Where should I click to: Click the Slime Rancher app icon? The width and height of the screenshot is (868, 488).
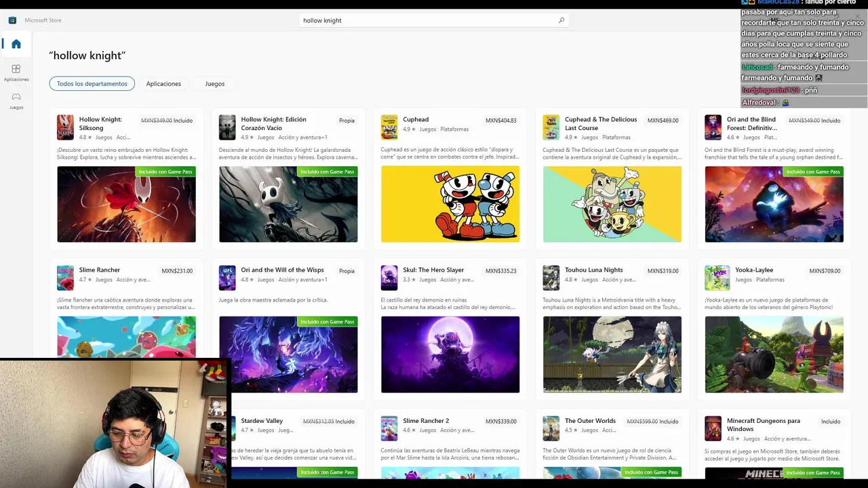pyautogui.click(x=65, y=278)
